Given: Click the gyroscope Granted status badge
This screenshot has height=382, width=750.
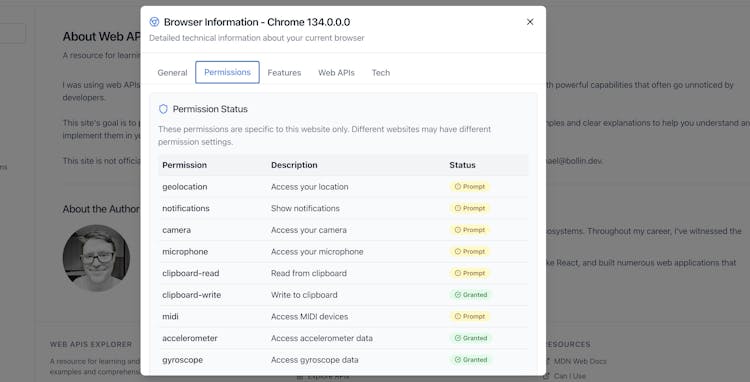Looking at the screenshot, I should click(x=471, y=360).
